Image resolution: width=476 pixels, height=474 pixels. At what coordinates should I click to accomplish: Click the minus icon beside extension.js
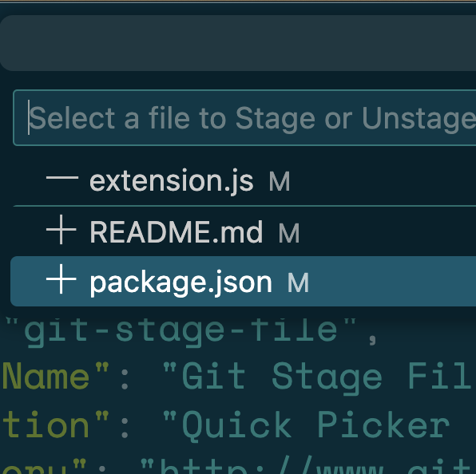pyautogui.click(x=62, y=178)
